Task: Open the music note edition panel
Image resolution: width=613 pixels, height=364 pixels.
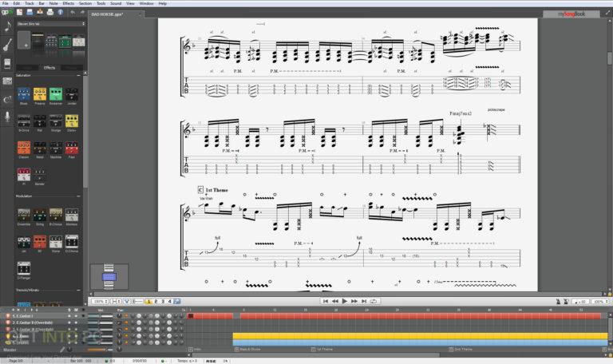Action: pos(7,27)
